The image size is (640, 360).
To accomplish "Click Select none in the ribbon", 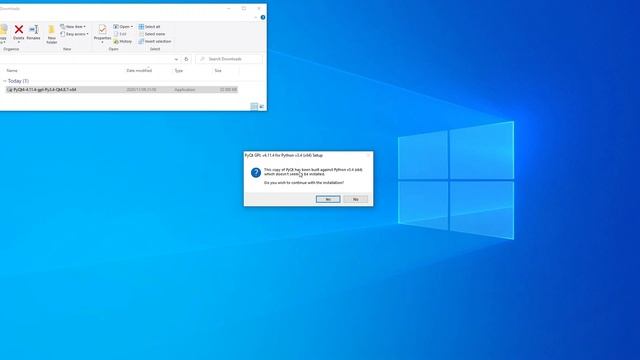I will pos(152,34).
